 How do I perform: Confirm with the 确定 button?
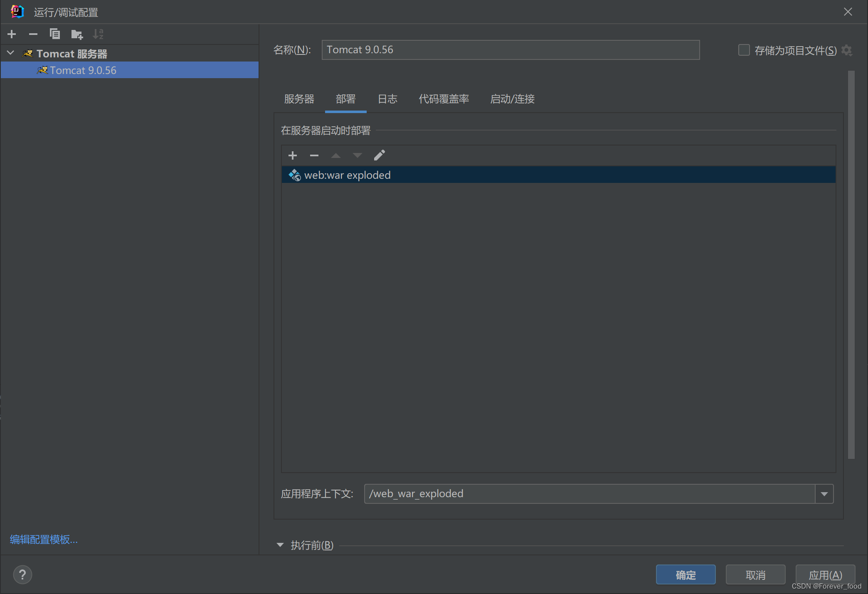click(x=686, y=575)
